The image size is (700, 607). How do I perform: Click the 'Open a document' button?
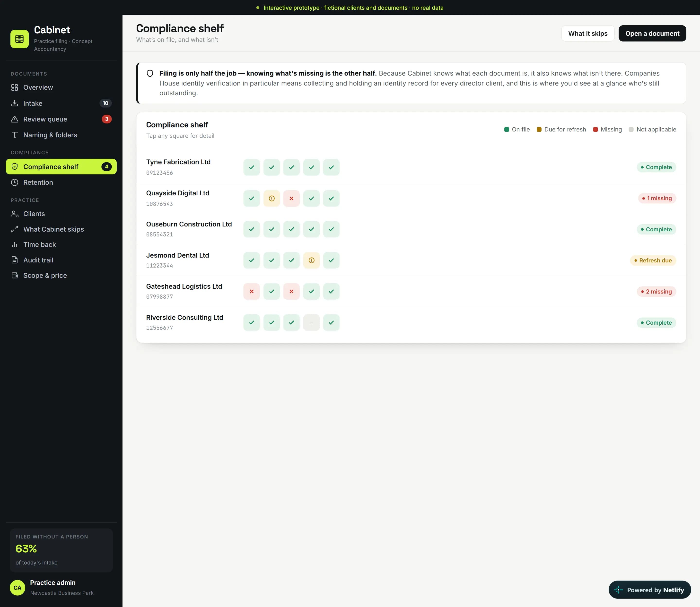pos(652,34)
